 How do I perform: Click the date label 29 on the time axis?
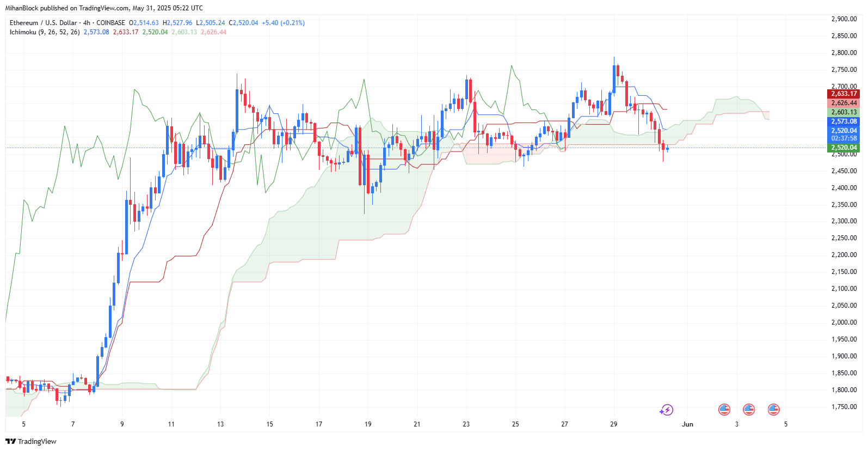[x=614, y=424]
